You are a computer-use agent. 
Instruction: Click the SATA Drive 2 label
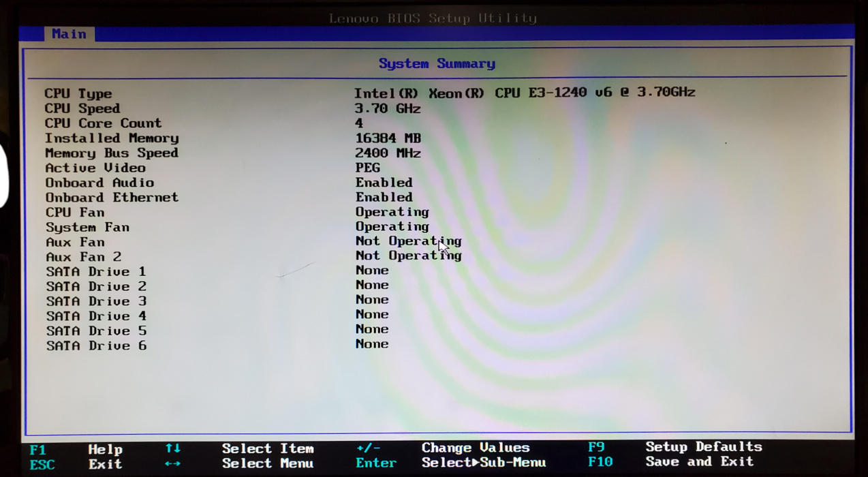(96, 287)
